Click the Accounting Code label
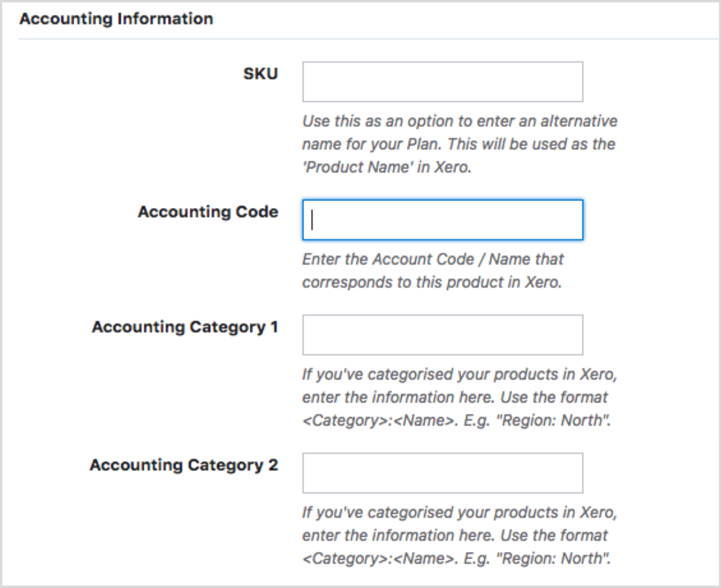This screenshot has height=588, width=721. pyautogui.click(x=208, y=212)
